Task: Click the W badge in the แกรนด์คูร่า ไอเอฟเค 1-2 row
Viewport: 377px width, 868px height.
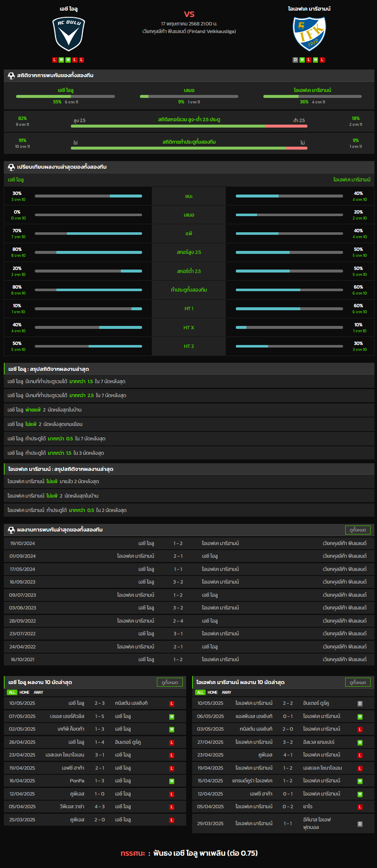Action: 360,781
